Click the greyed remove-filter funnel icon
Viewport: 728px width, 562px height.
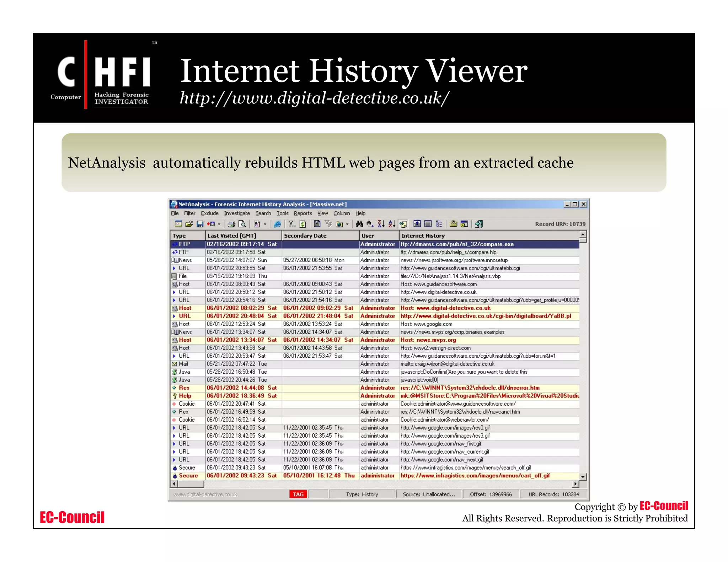pos(328,224)
